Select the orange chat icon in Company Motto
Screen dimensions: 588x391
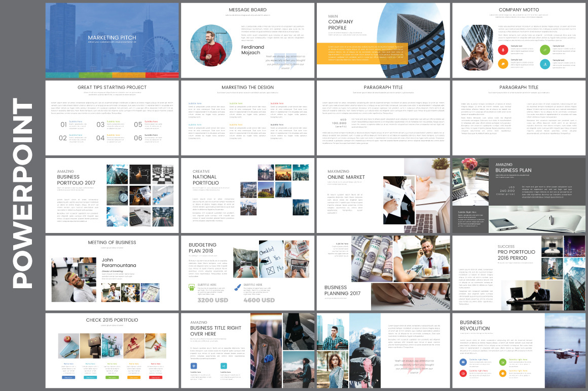(x=502, y=63)
